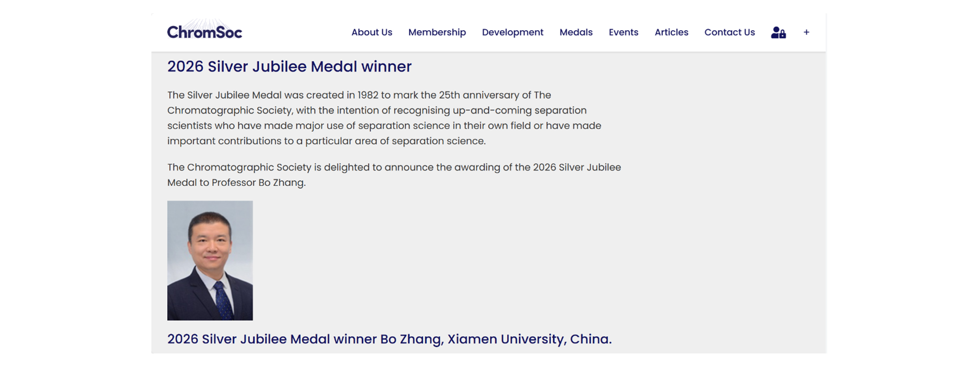
Task: Click the Contact Us link
Action: [729, 32]
